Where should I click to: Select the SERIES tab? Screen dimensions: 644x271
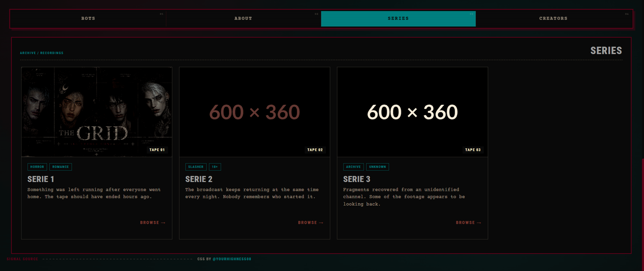398,18
